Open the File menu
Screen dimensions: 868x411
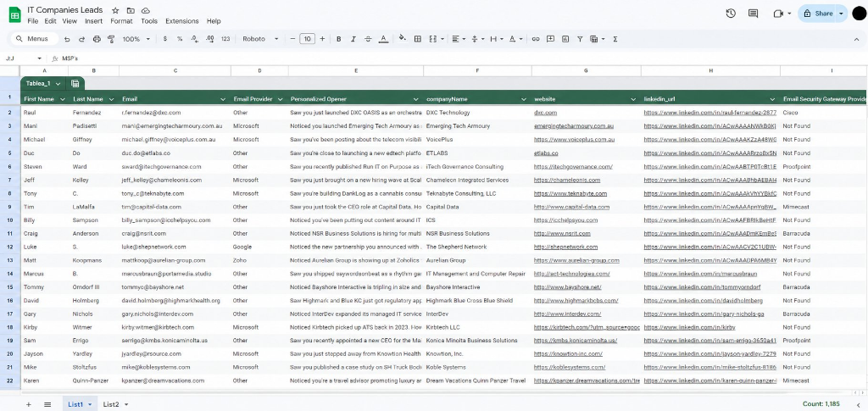pos(33,21)
